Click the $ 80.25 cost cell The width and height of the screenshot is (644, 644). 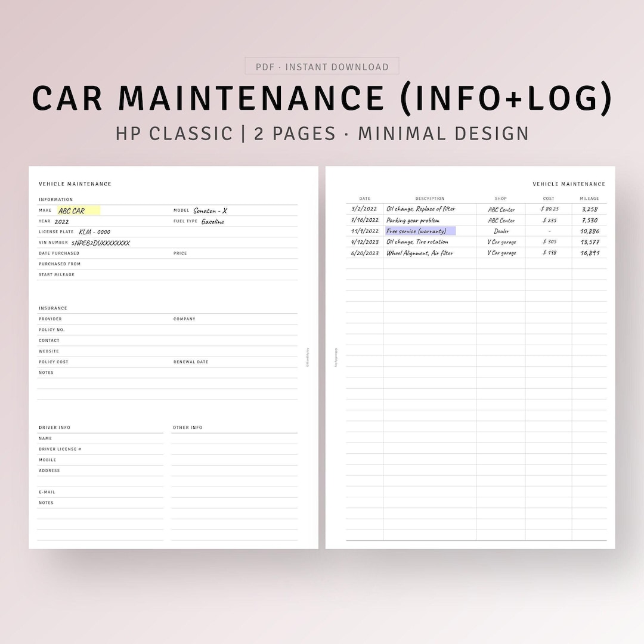click(x=549, y=209)
